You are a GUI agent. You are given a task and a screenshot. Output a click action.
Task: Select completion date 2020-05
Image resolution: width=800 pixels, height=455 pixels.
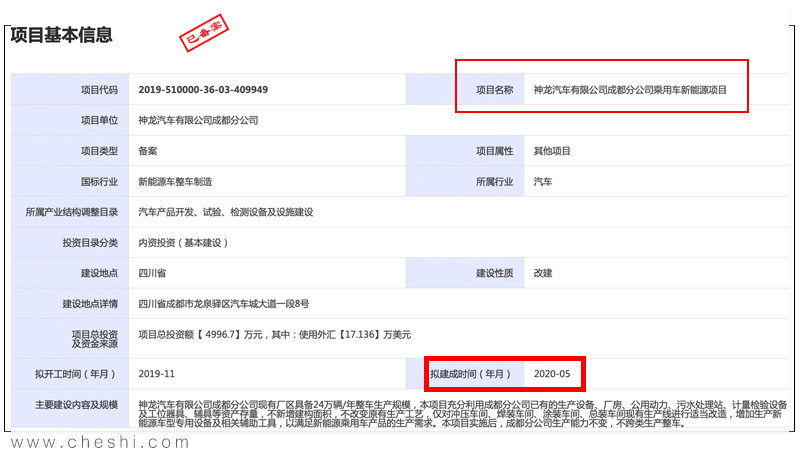point(552,374)
